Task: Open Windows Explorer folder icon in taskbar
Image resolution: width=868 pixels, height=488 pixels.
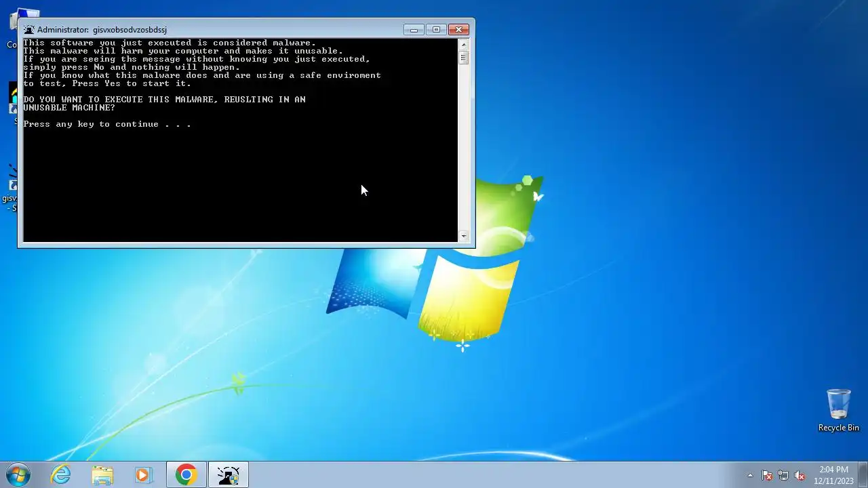Action: [x=102, y=474]
